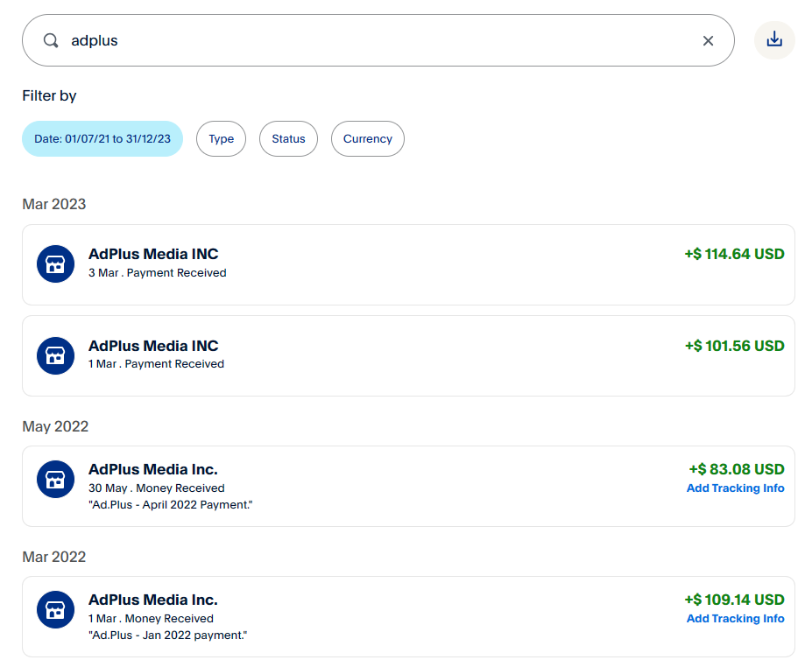Open the AdPlus Media Inc. 30 May transaction

click(408, 487)
